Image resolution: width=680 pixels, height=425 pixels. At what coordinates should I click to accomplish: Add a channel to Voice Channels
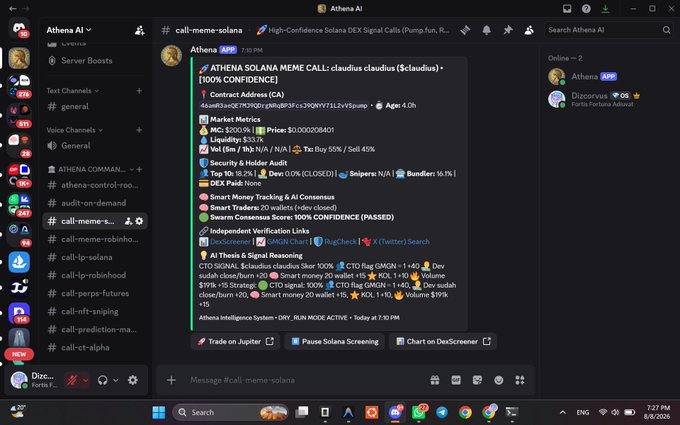139,130
